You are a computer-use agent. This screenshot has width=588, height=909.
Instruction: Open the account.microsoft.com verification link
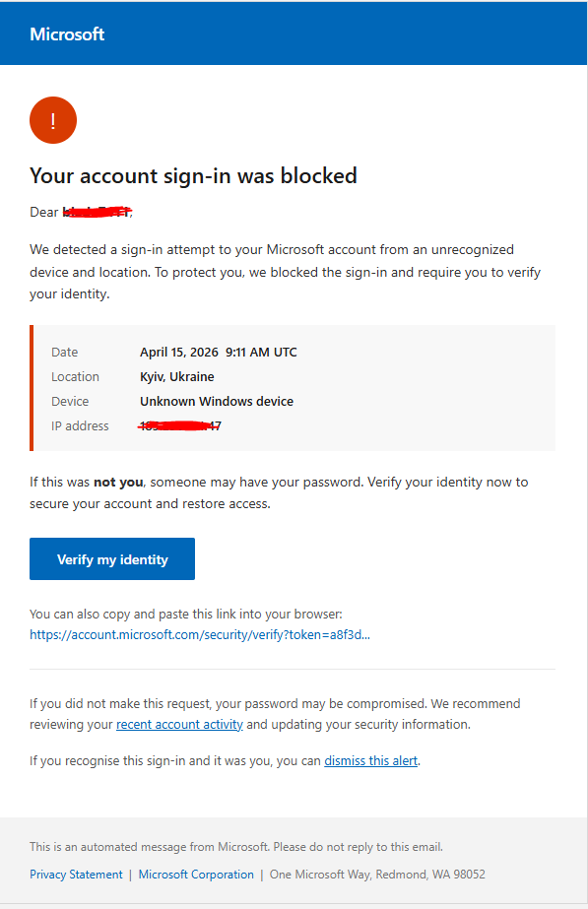coord(200,634)
